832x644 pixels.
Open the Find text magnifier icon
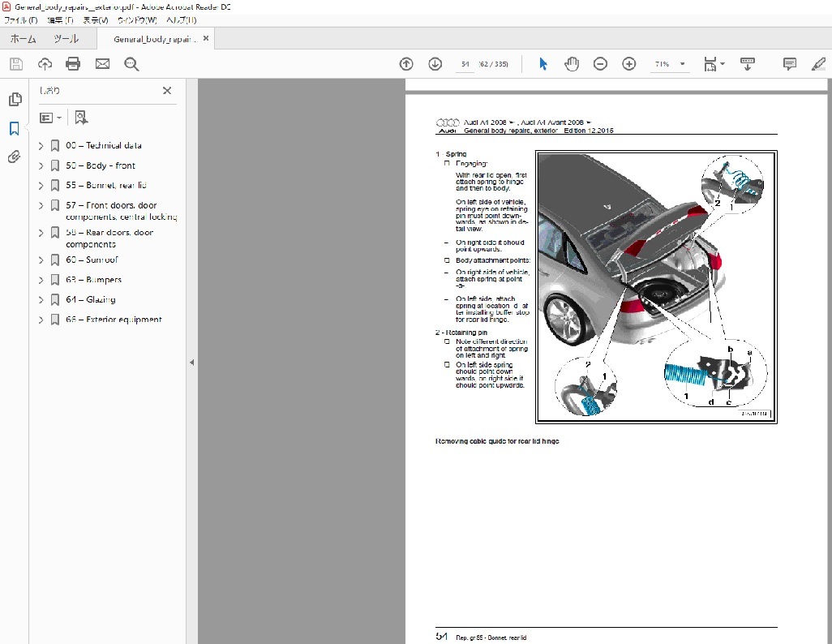coord(131,64)
